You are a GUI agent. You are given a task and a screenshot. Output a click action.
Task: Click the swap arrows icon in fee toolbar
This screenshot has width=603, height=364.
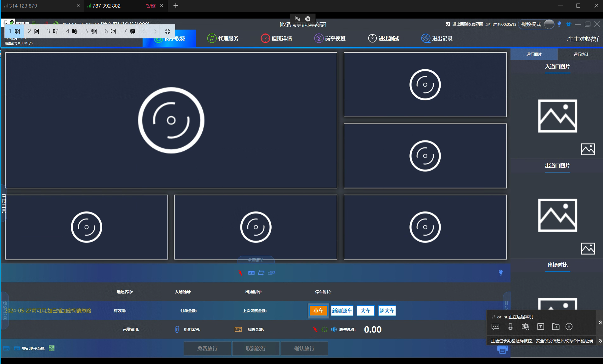261,273
